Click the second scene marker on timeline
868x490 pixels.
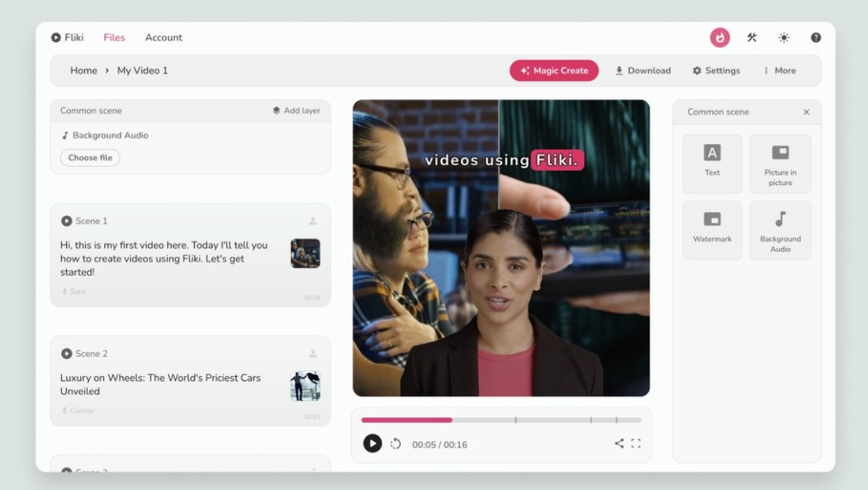point(591,420)
